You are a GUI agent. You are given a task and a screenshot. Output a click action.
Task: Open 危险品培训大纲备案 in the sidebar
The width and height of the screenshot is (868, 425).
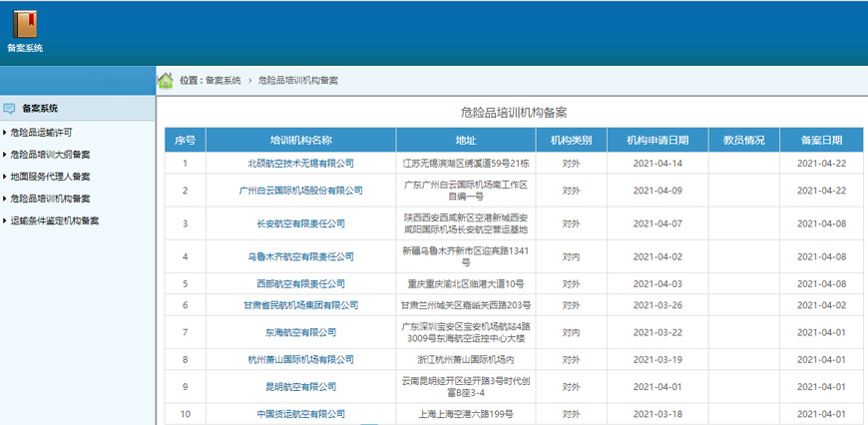(x=50, y=155)
